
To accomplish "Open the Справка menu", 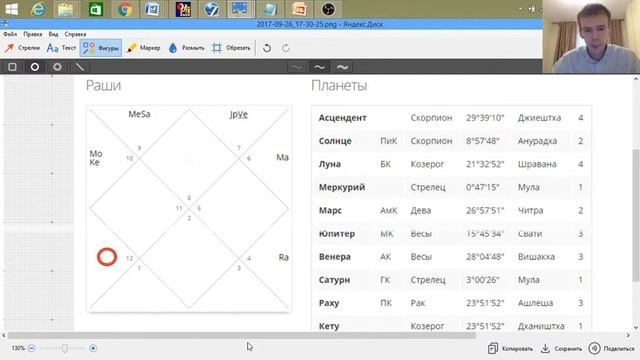I will coord(76,34).
